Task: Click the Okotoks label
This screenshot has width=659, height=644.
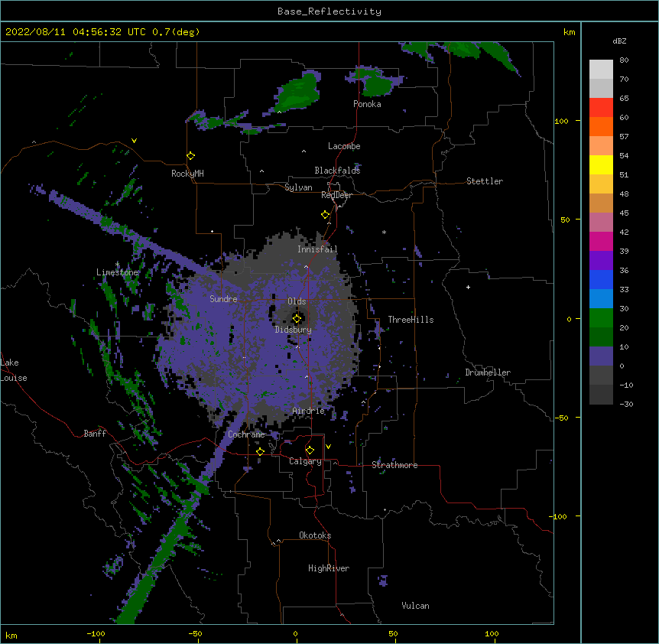Action: [315, 535]
